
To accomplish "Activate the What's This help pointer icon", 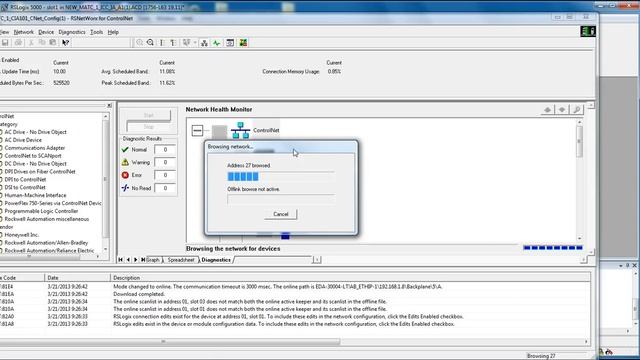I will (x=65, y=42).
